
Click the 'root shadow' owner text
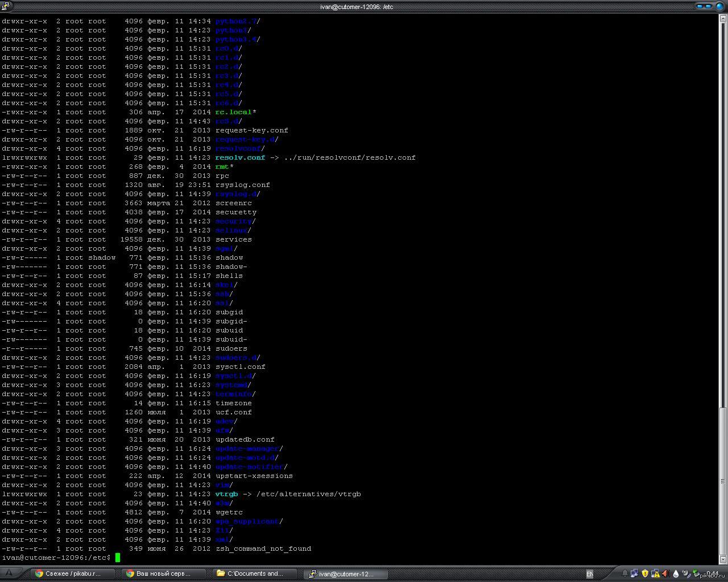click(90, 257)
